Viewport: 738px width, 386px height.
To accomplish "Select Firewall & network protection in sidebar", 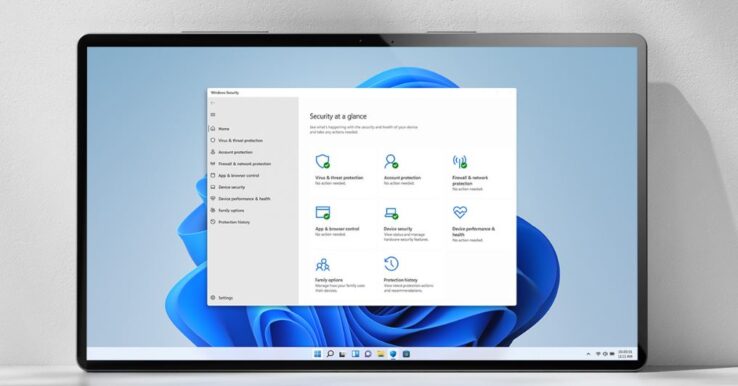I will point(241,164).
